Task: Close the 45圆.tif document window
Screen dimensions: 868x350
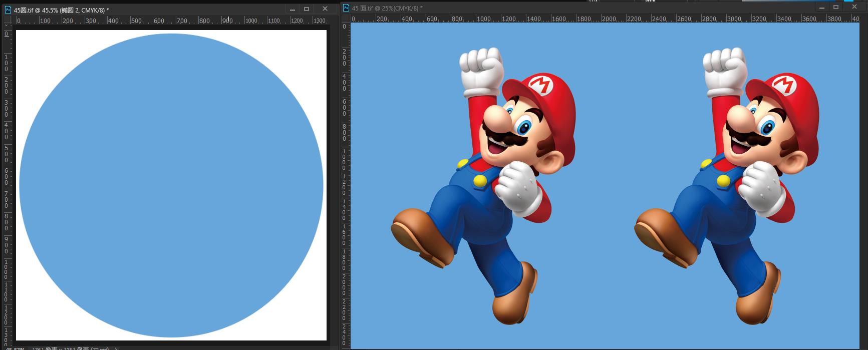Action: pos(325,9)
